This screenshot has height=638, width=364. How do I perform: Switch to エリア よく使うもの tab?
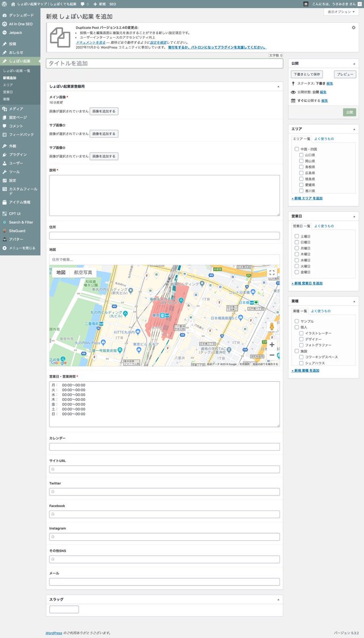click(324, 139)
